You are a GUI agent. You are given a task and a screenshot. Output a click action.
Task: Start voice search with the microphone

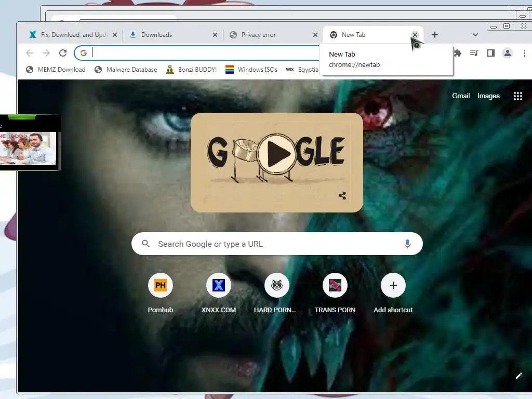pyautogui.click(x=407, y=244)
